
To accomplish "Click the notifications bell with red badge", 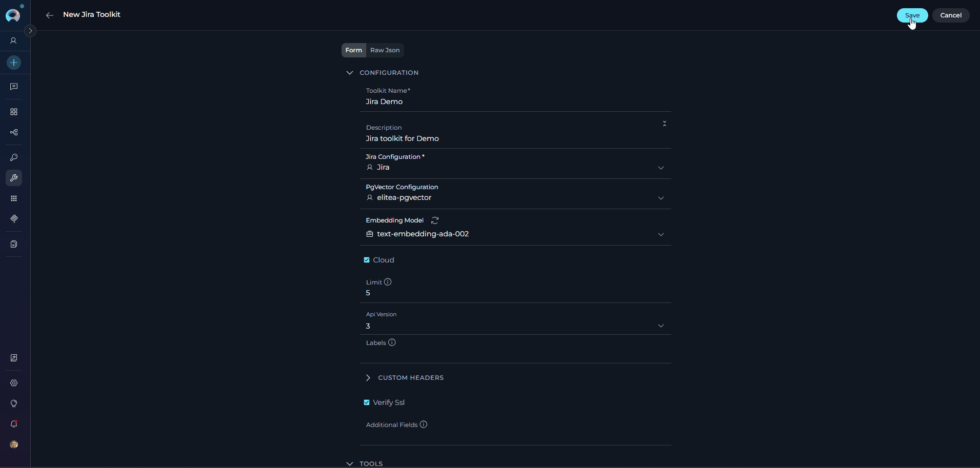I will pos(14,424).
